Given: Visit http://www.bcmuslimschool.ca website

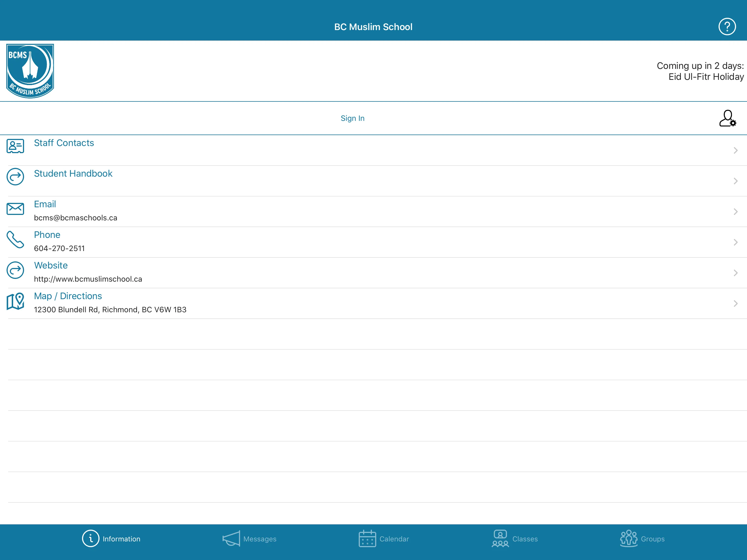Looking at the screenshot, I should [373, 272].
